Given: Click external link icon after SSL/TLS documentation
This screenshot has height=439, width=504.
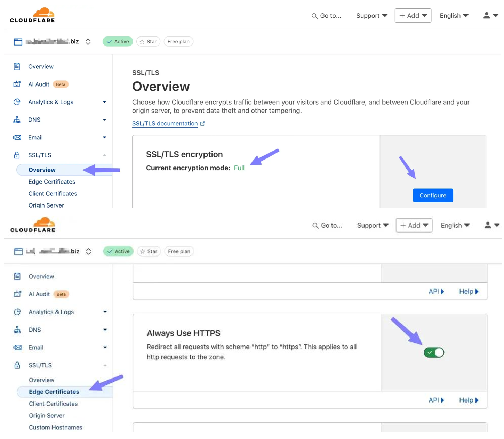Looking at the screenshot, I should [x=202, y=124].
